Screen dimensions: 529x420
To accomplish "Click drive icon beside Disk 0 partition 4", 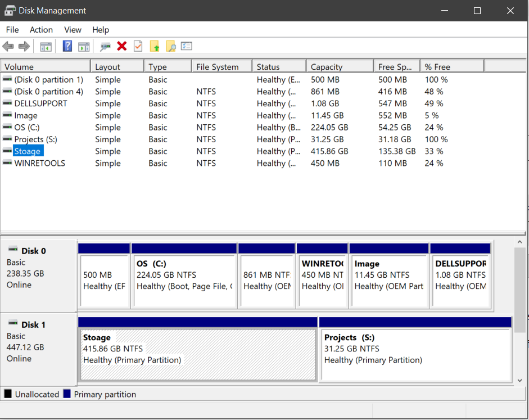I will 7,91.
